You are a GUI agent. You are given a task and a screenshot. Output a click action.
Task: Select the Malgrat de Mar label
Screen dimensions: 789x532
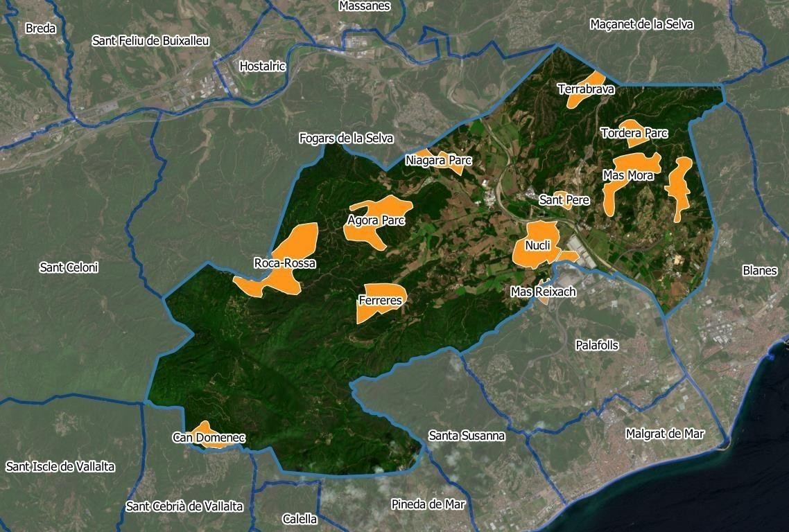[666, 434]
